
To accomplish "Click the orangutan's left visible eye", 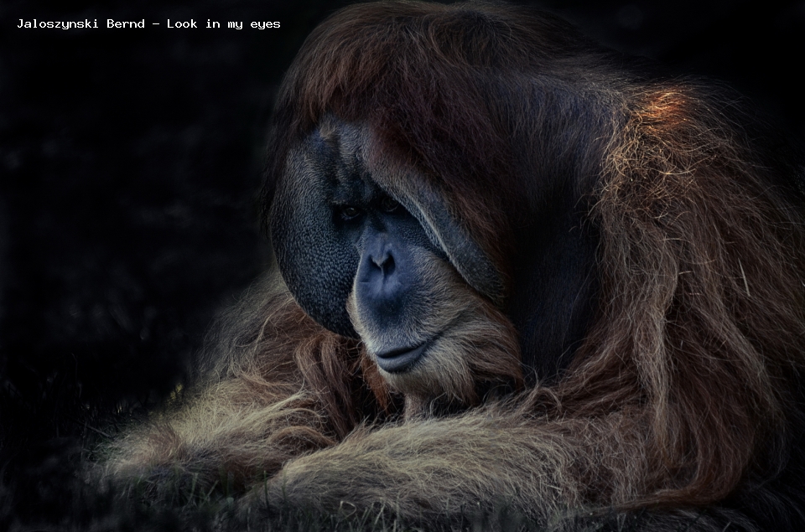I will click(351, 212).
